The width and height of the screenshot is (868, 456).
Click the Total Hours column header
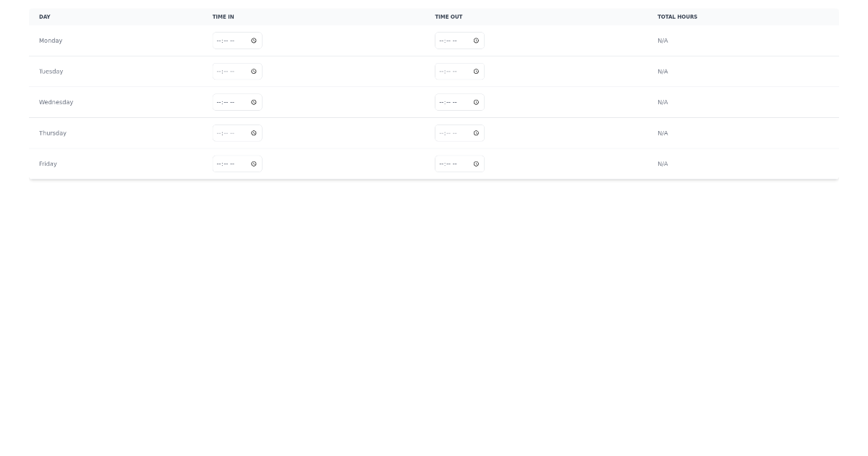click(x=677, y=17)
